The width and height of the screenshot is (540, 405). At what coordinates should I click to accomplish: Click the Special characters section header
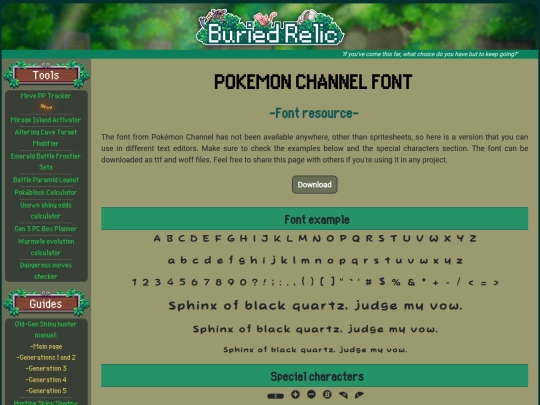(314, 376)
